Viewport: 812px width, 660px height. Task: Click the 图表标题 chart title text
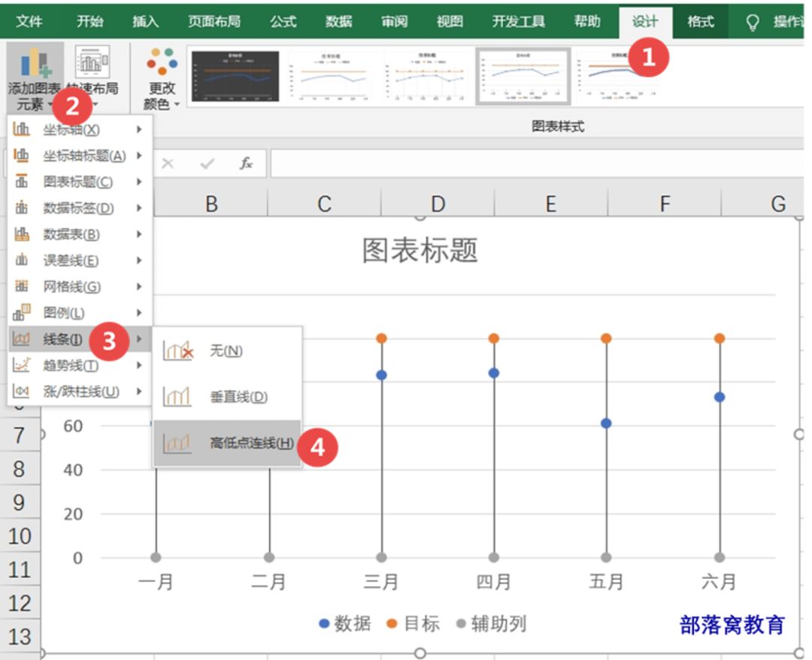click(420, 250)
